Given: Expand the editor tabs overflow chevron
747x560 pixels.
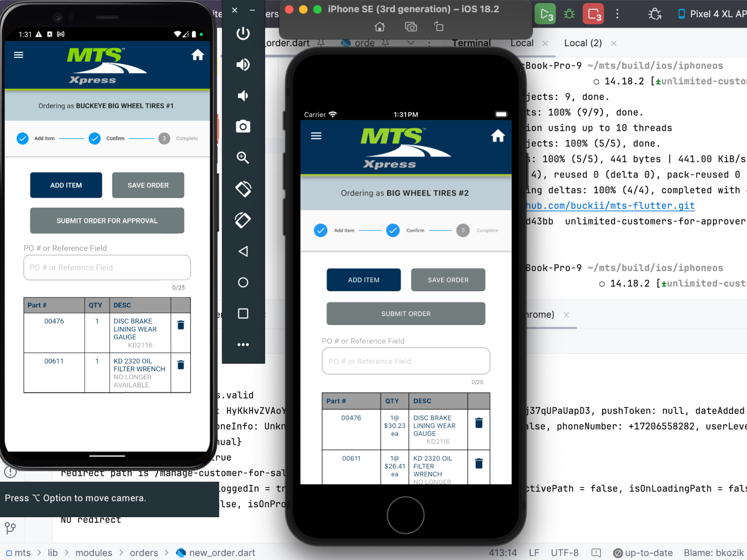Looking at the screenshot, I should pyautogui.click(x=411, y=43).
